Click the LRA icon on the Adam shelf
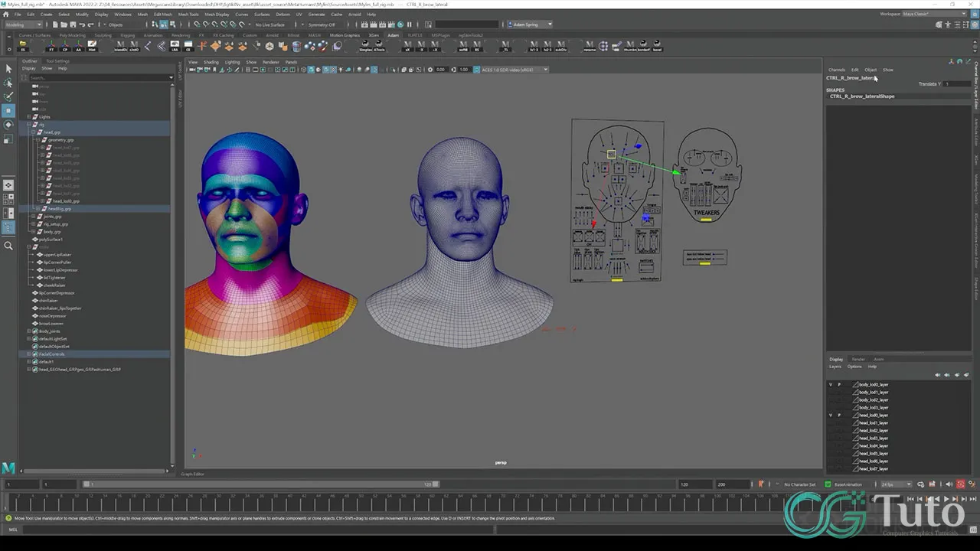The height and width of the screenshot is (551, 980). (x=174, y=46)
